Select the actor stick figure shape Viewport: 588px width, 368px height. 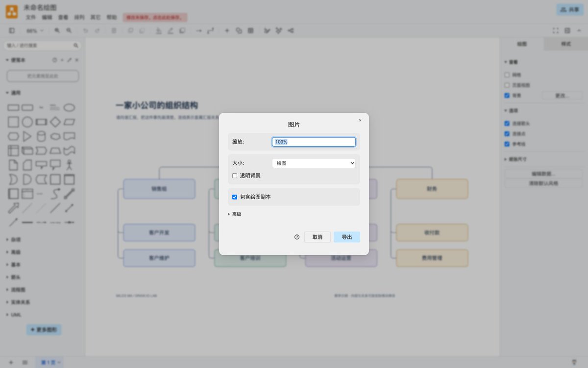(70, 164)
